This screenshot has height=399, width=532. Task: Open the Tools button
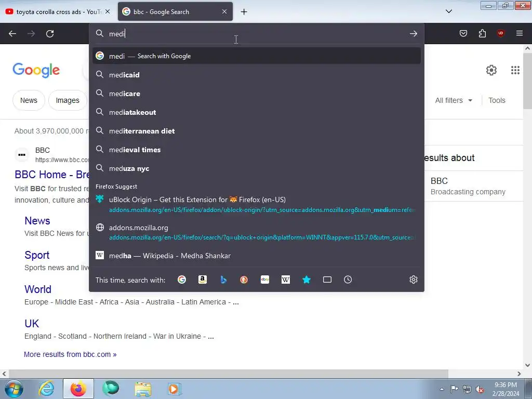497,100
